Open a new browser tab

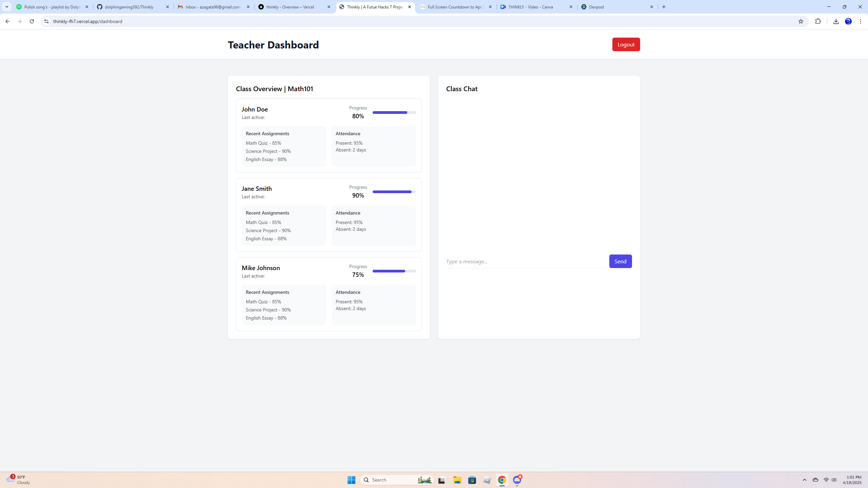click(664, 7)
